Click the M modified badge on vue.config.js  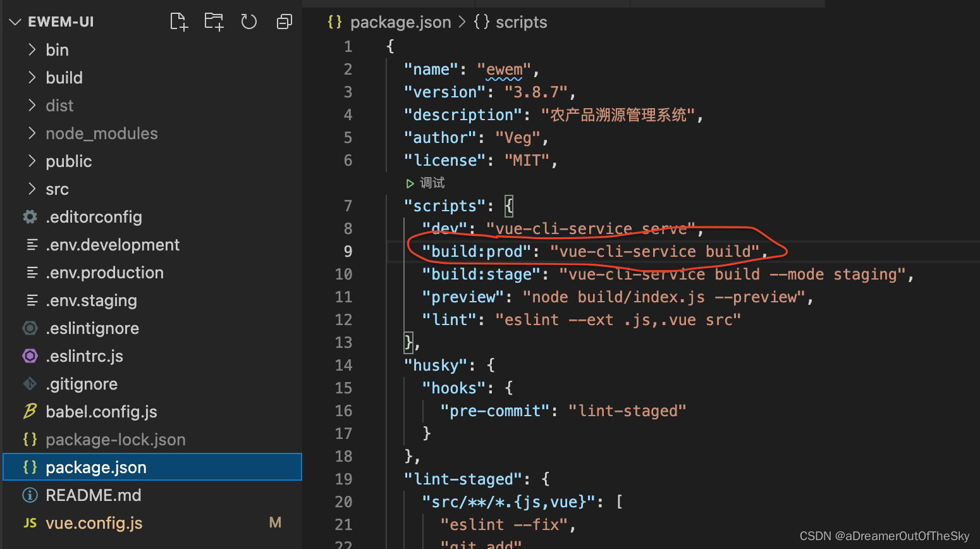[x=275, y=522]
